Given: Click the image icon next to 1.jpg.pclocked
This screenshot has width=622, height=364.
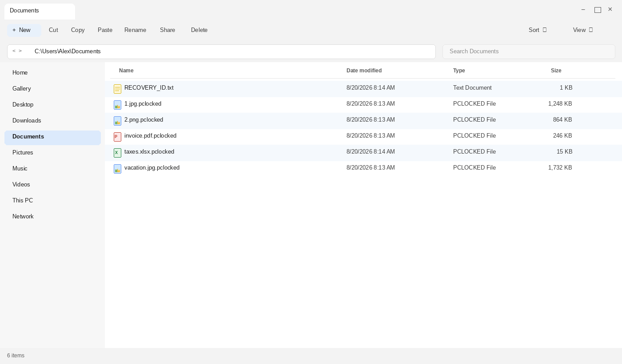Looking at the screenshot, I should [117, 105].
